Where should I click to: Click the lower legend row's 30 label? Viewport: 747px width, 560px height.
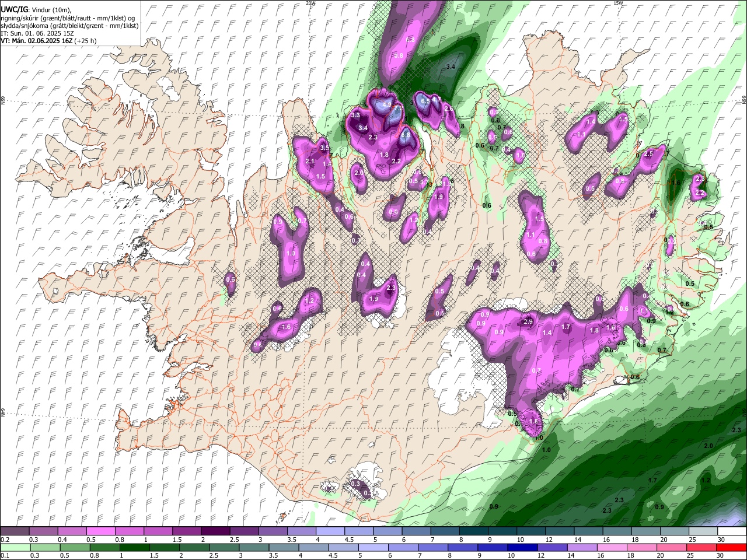(721, 555)
